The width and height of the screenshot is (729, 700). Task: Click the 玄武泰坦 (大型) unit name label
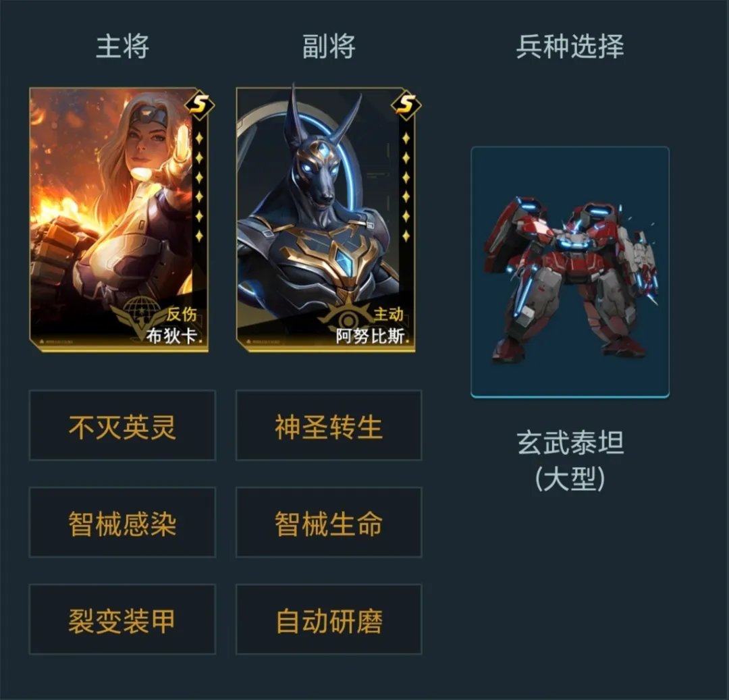click(x=570, y=460)
